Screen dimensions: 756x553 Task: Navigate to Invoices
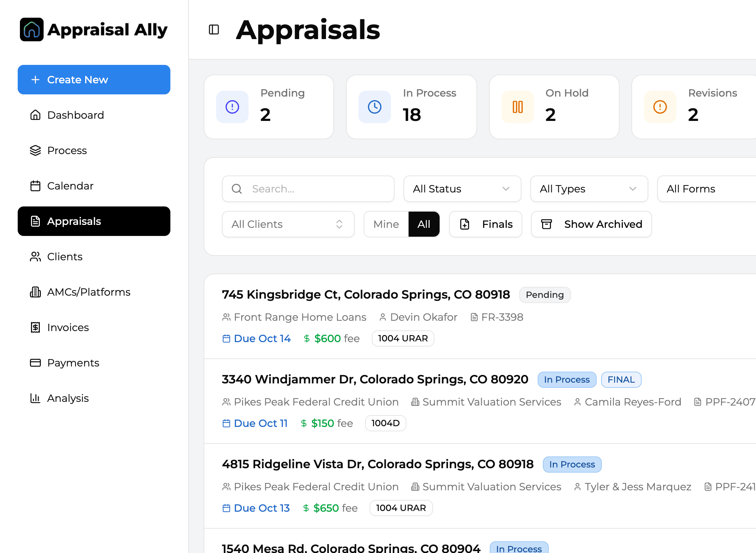click(x=94, y=327)
